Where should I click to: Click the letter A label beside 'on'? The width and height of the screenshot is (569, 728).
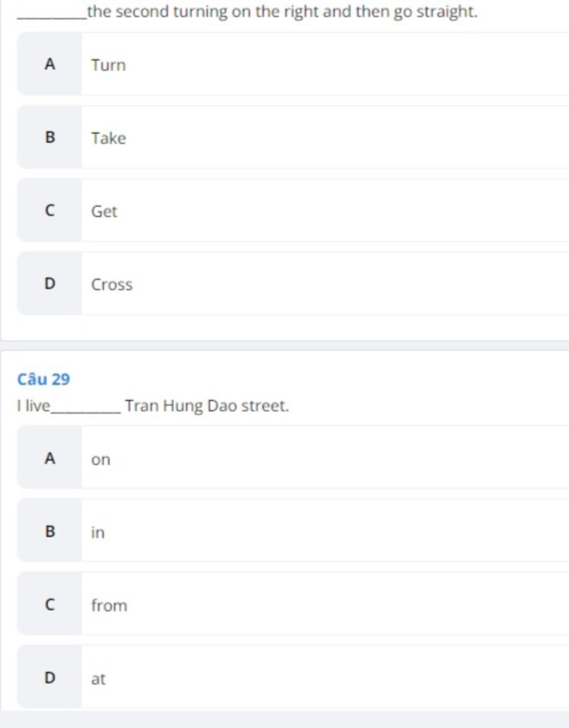click(49, 458)
